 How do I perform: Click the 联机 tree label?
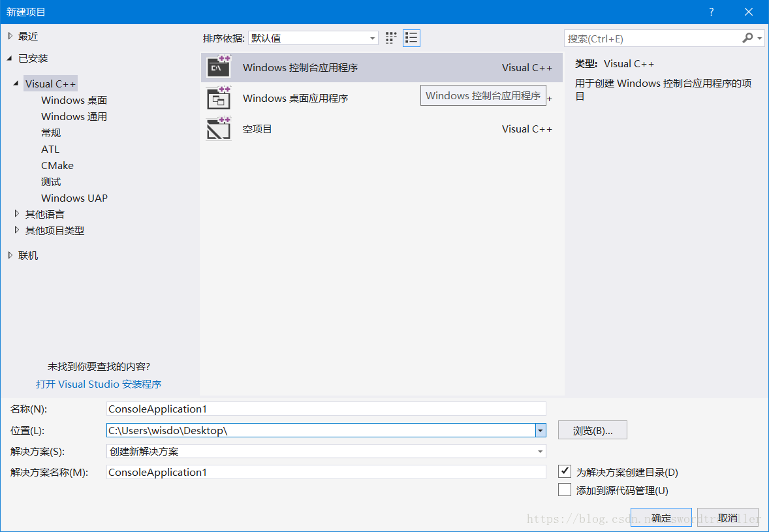[28, 255]
